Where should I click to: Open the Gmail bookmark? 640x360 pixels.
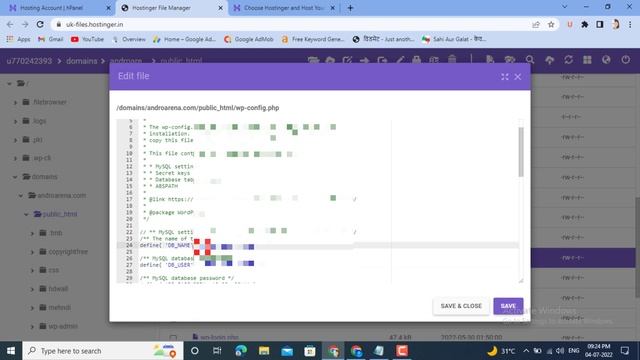click(x=51, y=39)
